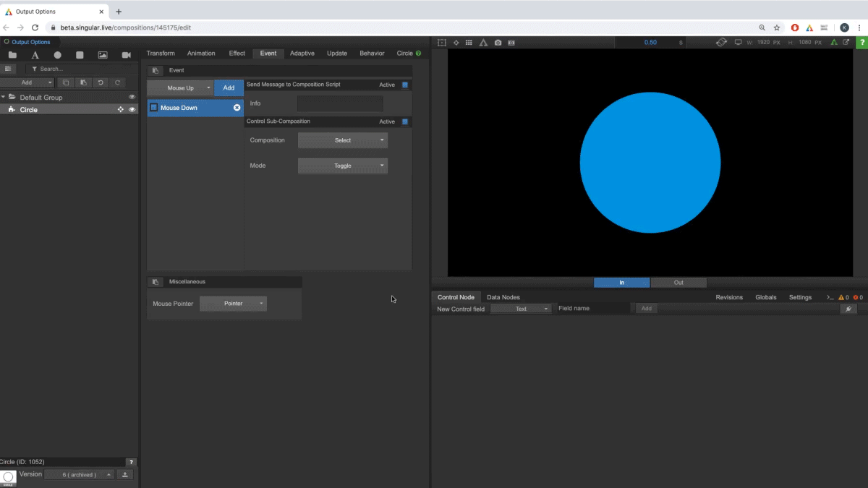Click the In animation state button
The width and height of the screenshot is (868, 488).
pyautogui.click(x=622, y=283)
